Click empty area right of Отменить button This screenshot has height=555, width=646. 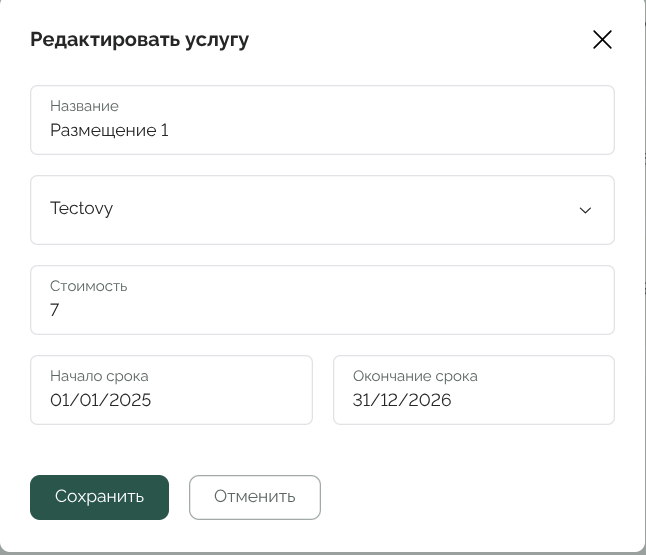click(x=470, y=497)
